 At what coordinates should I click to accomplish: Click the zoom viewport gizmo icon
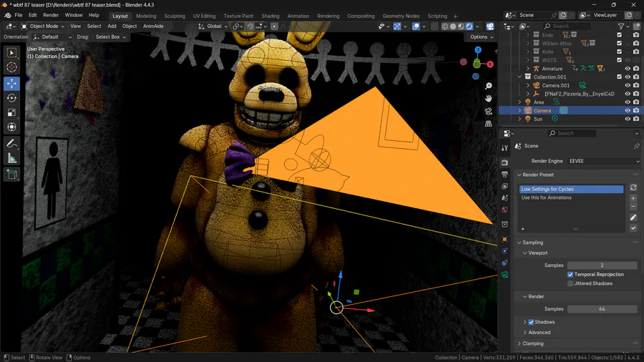point(488,86)
